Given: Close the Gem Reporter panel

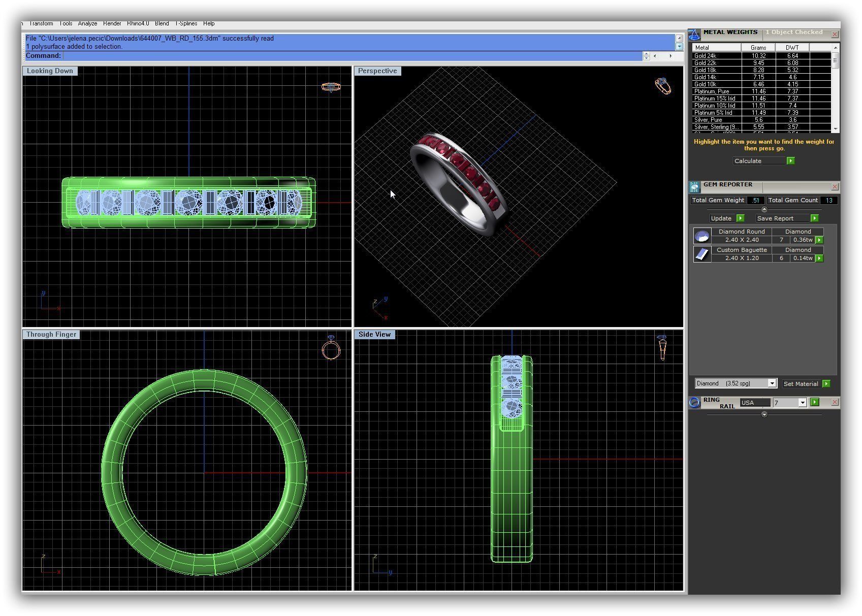Looking at the screenshot, I should click(835, 187).
